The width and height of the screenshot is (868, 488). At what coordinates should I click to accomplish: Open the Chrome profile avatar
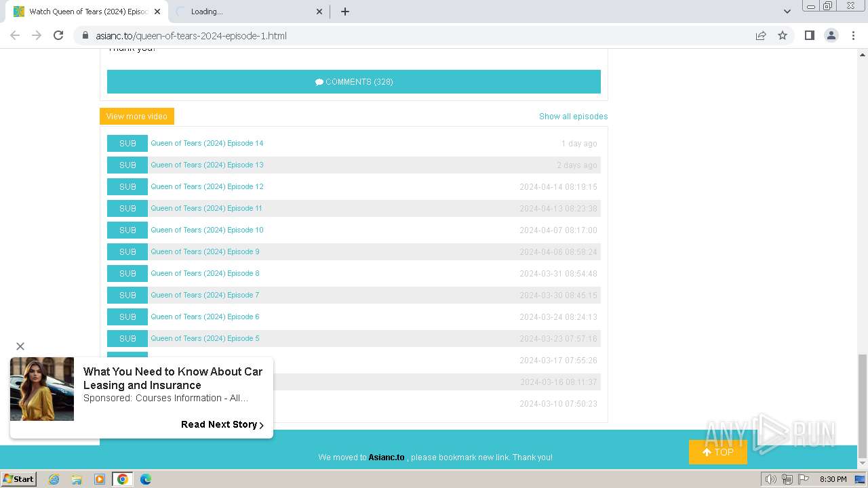[831, 35]
